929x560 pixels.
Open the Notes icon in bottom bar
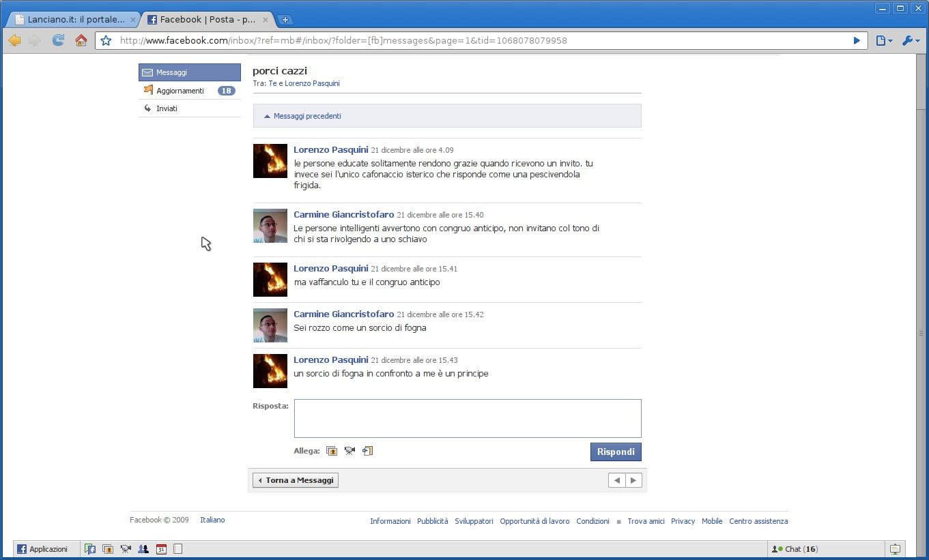tap(178, 549)
